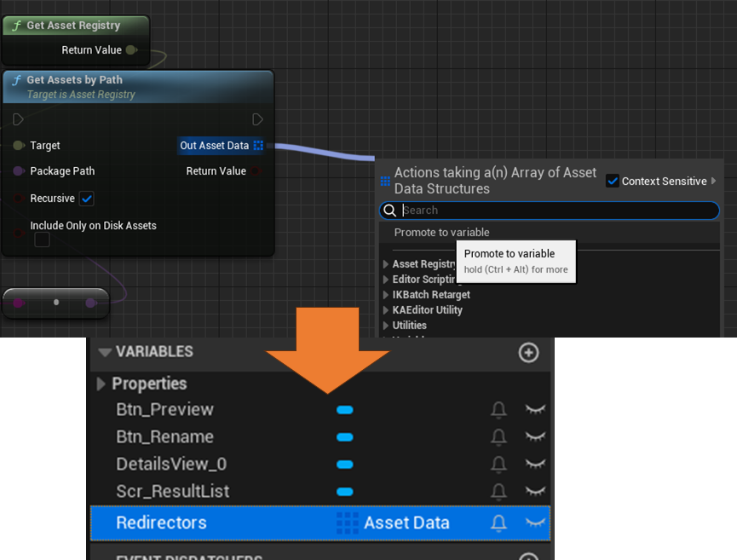Image resolution: width=737 pixels, height=560 pixels.
Task: Click the Target input pin
Action: click(19, 145)
